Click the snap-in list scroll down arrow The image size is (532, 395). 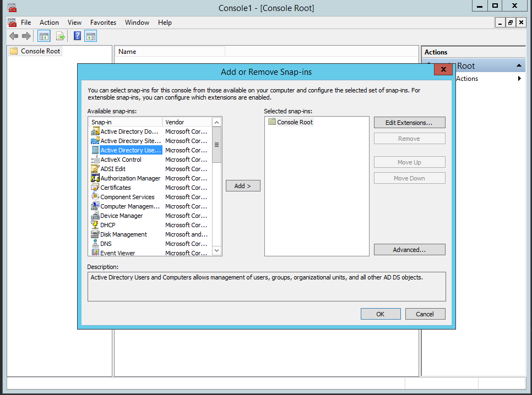tap(217, 250)
